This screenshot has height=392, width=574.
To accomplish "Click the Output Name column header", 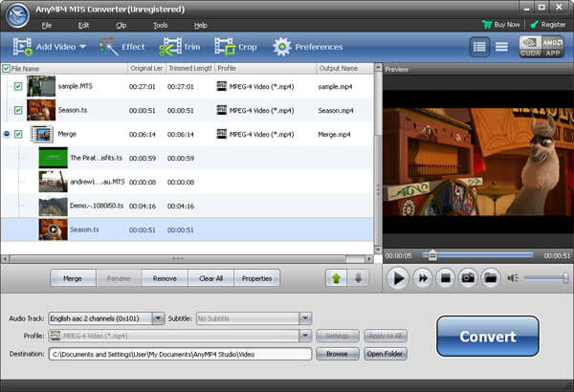I will tap(345, 69).
